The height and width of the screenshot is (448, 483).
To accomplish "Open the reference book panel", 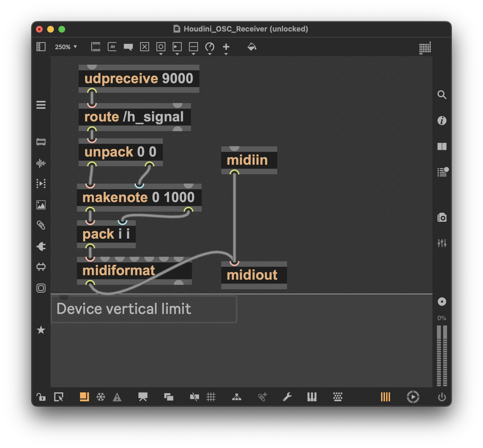I will 442,146.
